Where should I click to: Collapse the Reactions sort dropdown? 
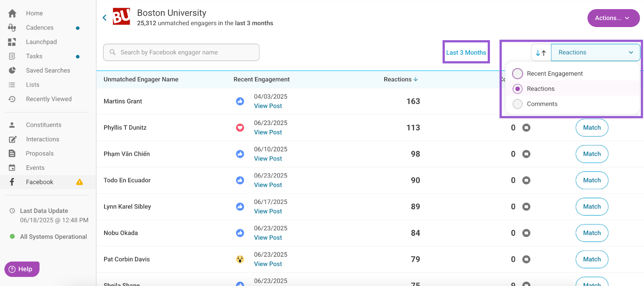pos(595,53)
